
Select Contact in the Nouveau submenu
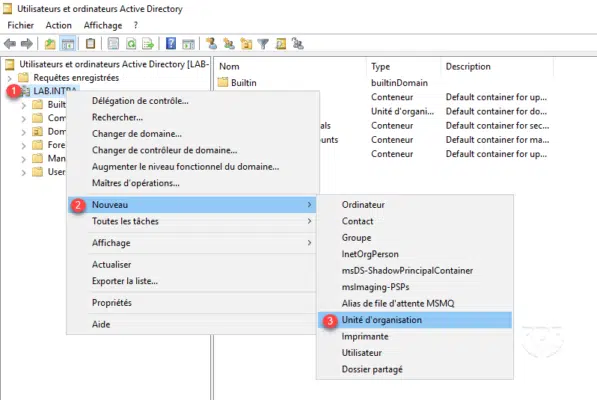click(x=415, y=221)
